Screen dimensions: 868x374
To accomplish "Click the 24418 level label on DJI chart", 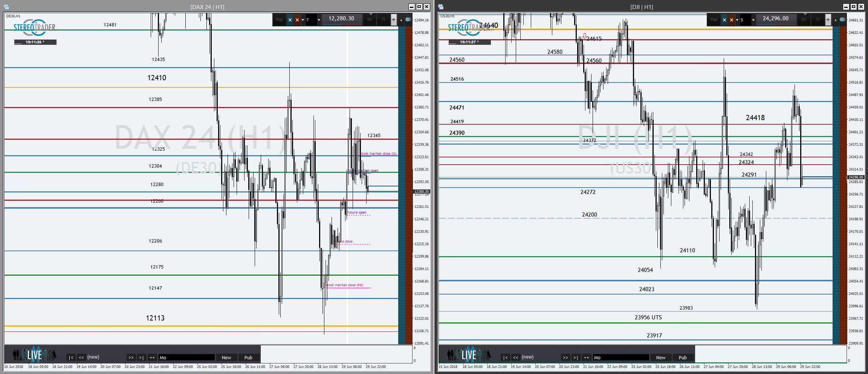I will coord(755,118).
